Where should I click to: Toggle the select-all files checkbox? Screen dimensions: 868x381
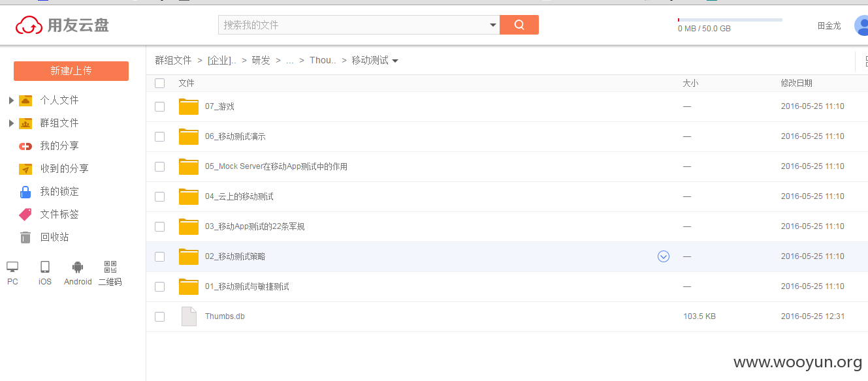(x=160, y=83)
